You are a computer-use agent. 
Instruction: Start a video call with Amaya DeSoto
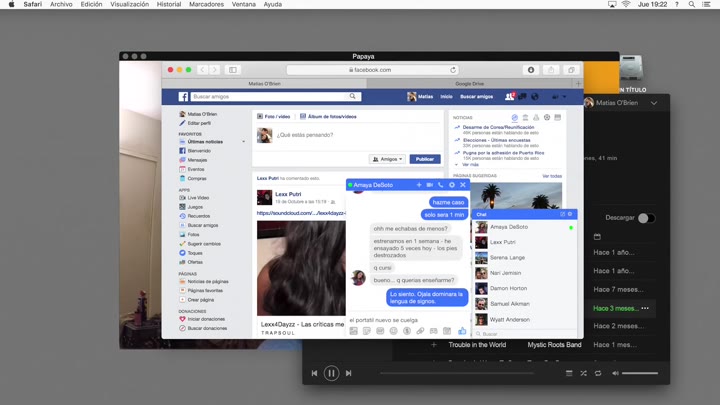(429, 185)
